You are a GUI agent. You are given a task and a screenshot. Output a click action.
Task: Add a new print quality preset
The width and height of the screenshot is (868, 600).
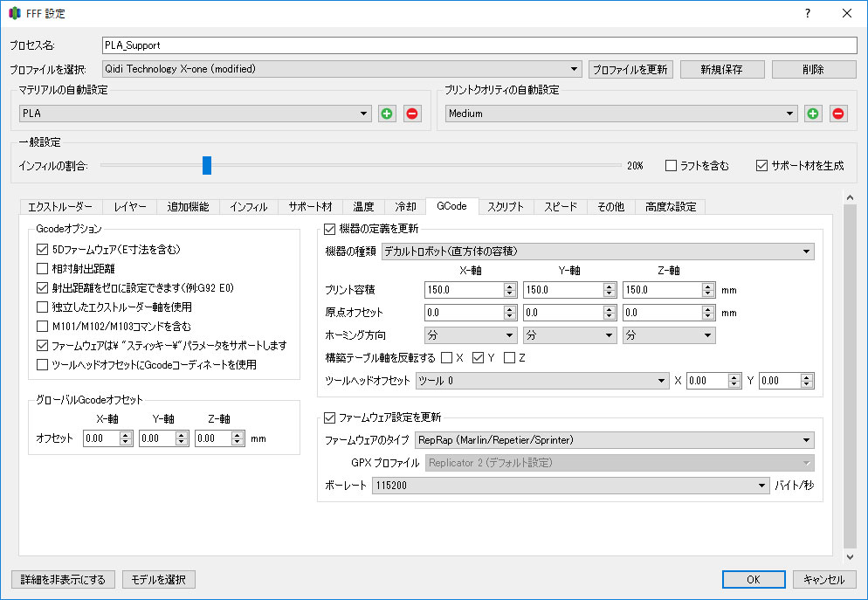tap(813, 114)
